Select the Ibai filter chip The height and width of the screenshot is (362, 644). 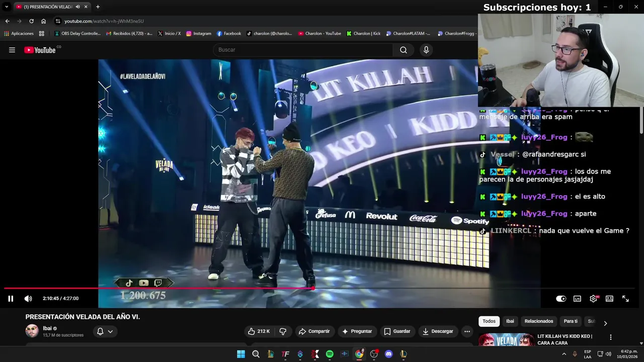pyautogui.click(x=510, y=321)
